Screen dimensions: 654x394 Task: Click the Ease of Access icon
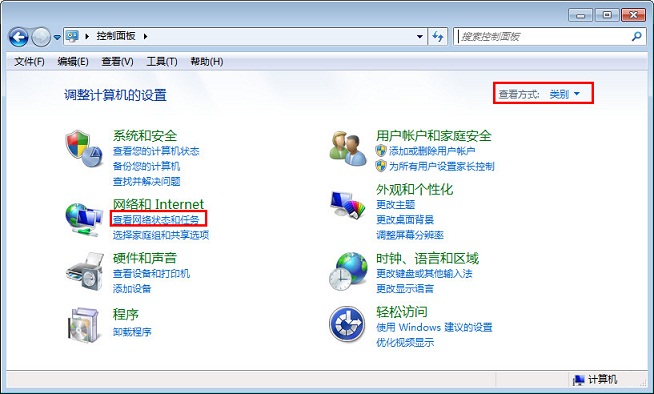point(347,324)
